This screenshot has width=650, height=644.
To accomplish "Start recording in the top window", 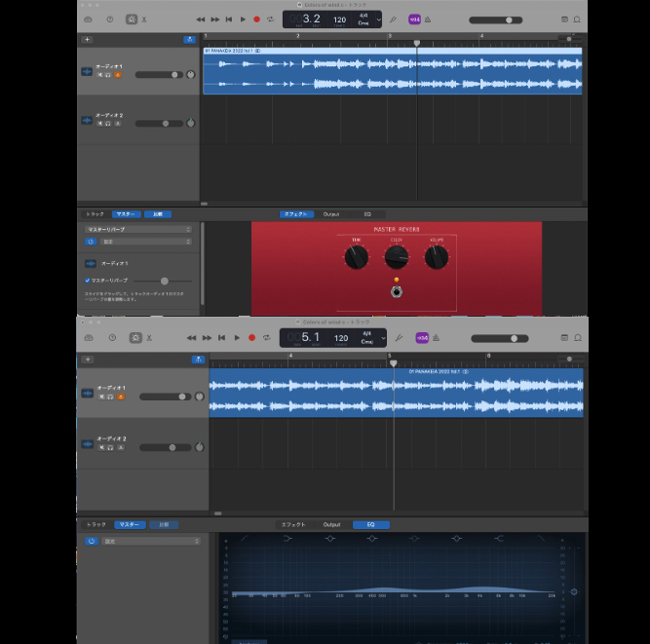I will pyautogui.click(x=256, y=19).
